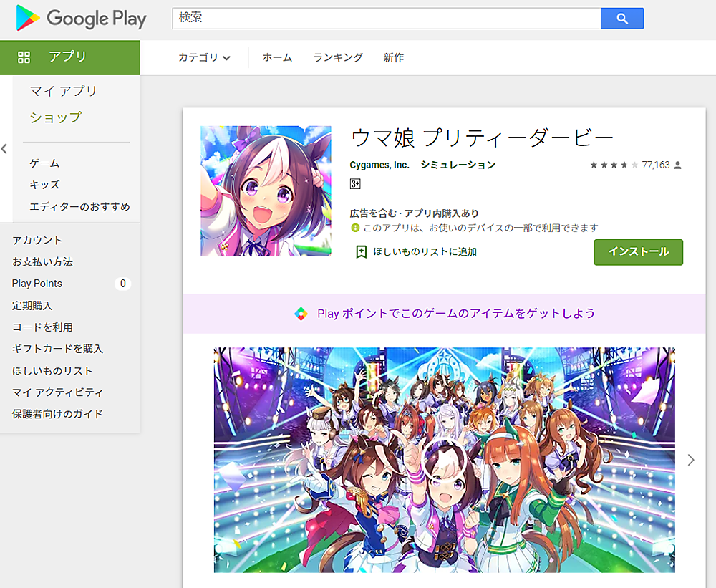This screenshot has width=716, height=588.
Task: Click the star rating display
Action: click(x=614, y=165)
